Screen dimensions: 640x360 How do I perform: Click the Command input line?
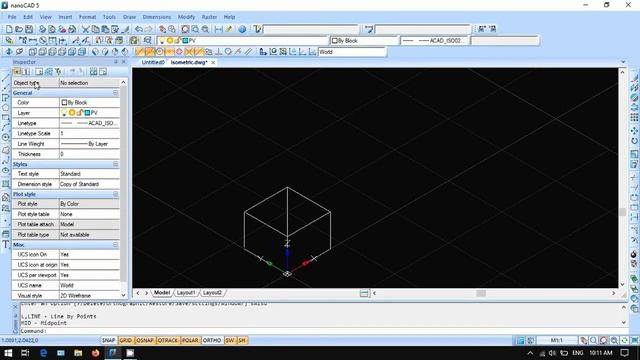point(321,331)
